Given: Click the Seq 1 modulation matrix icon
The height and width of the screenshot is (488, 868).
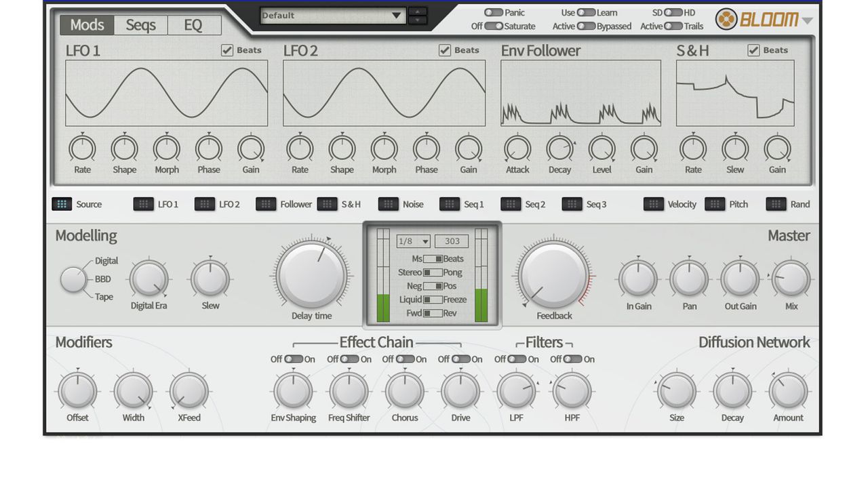Looking at the screenshot, I should [450, 204].
